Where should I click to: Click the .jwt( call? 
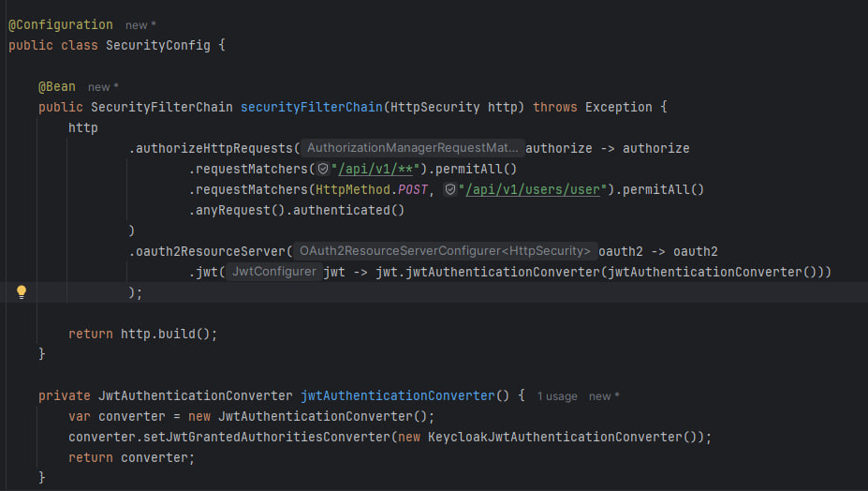click(x=207, y=272)
